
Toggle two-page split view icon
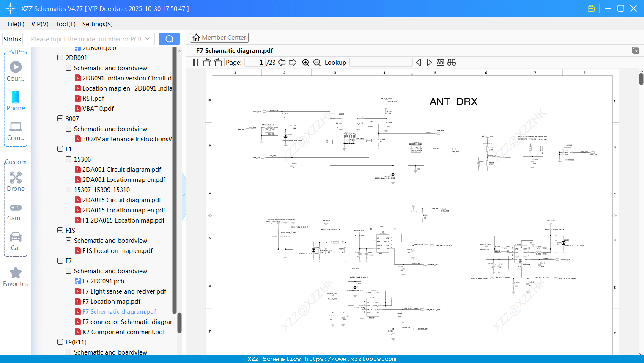(194, 63)
